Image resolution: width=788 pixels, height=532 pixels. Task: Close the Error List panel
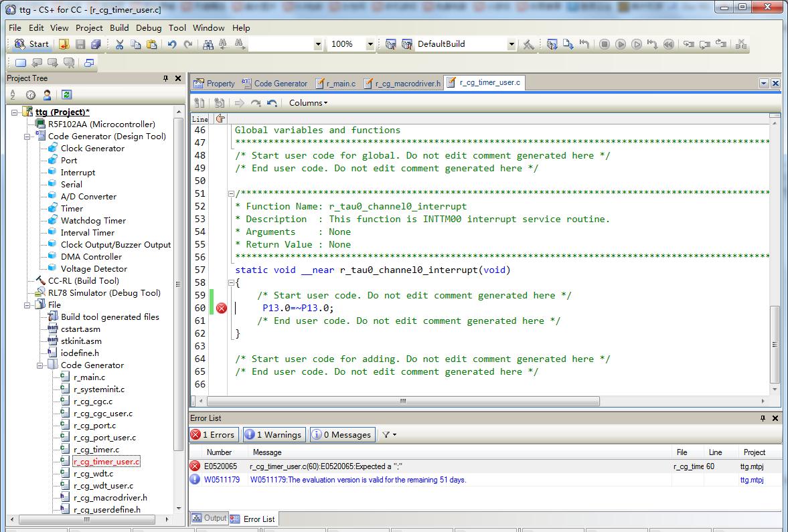pos(775,418)
